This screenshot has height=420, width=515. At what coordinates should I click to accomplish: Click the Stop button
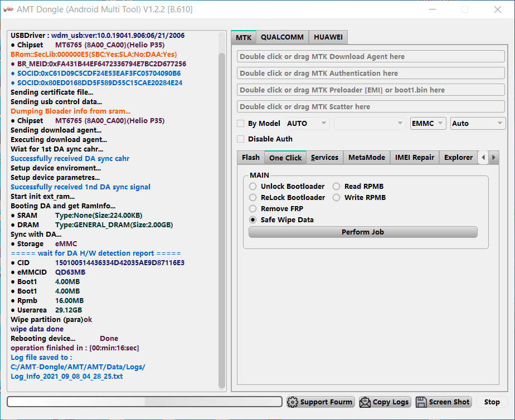pos(492,402)
